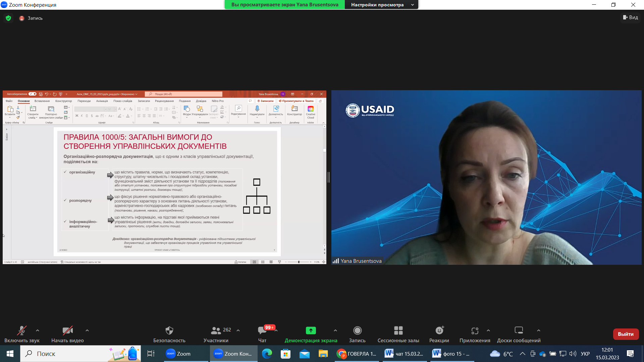
Task: Click the green Share Screen icon
Action: click(311, 331)
